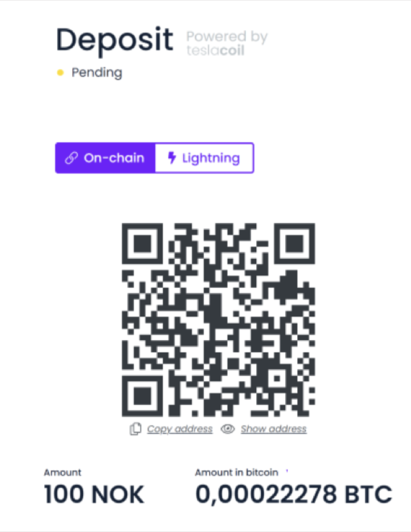This screenshot has height=532, width=411.
Task: Copy address link below QR code
Action: pyautogui.click(x=180, y=429)
